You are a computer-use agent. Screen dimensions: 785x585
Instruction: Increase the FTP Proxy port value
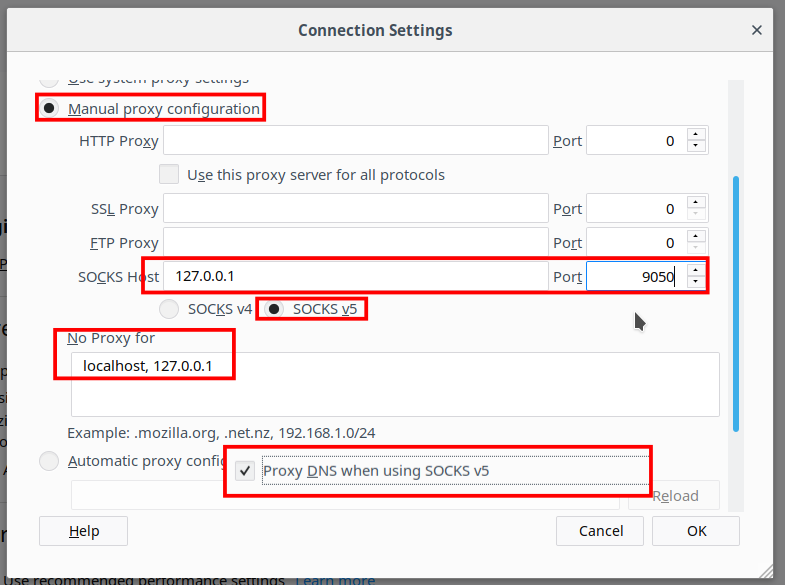[696, 236]
